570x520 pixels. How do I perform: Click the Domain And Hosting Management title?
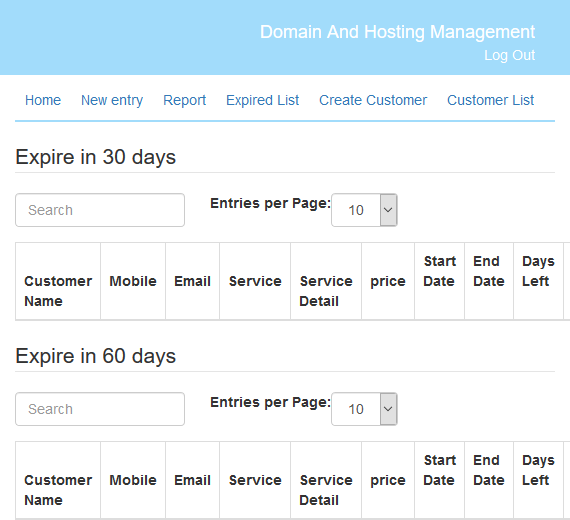point(397,32)
